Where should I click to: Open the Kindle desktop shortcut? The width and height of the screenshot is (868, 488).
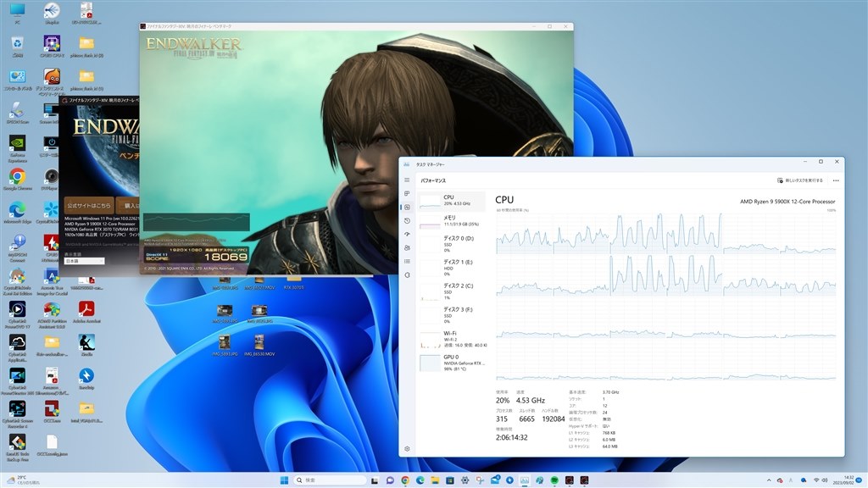[x=86, y=346]
